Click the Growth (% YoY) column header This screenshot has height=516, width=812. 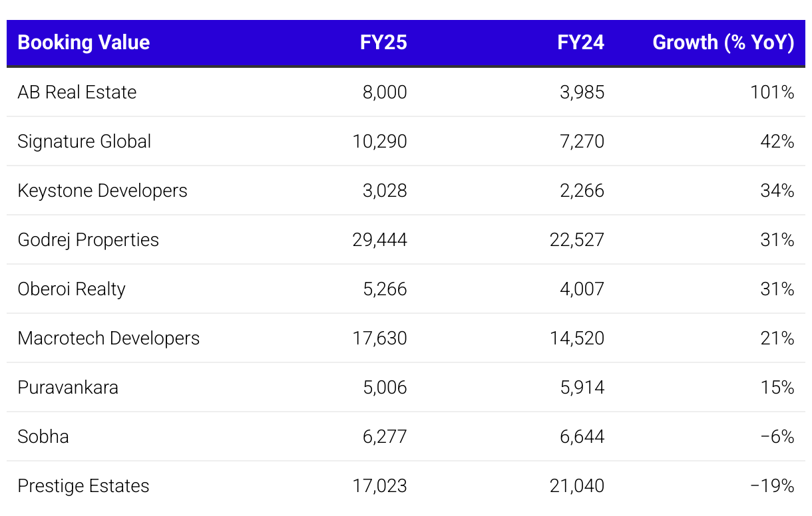(x=723, y=43)
